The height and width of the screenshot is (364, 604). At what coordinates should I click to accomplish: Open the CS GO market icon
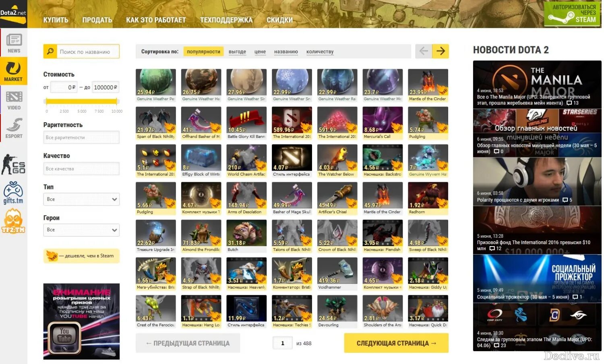pyautogui.click(x=14, y=164)
